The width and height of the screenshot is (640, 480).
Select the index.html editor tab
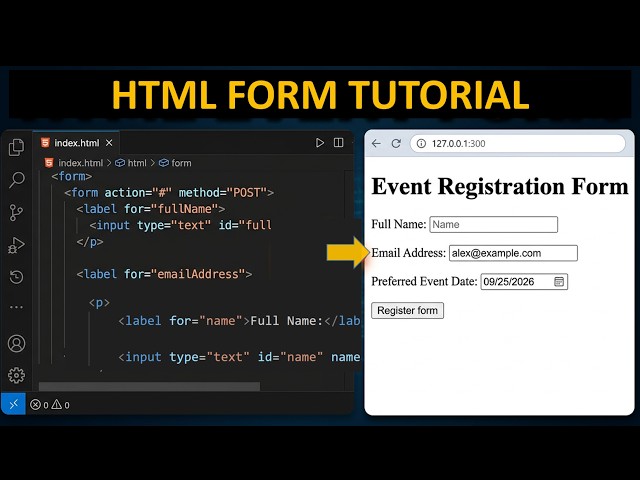click(x=76, y=143)
